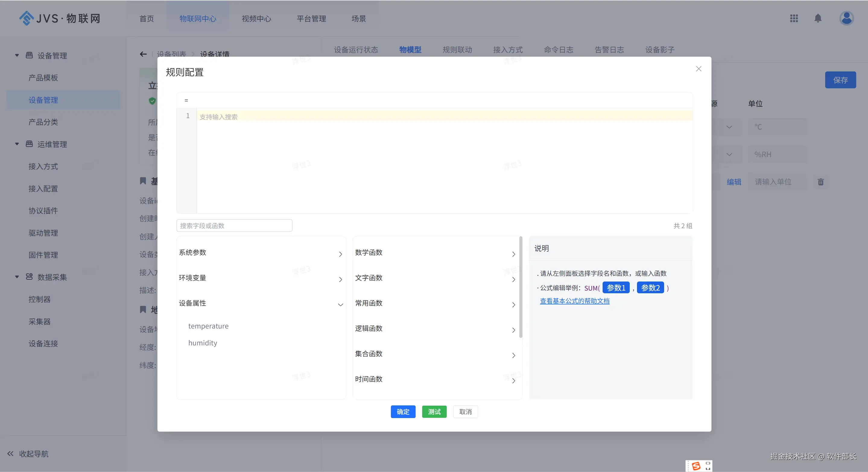Click the back arrow icon
868x472 pixels.
(x=143, y=54)
